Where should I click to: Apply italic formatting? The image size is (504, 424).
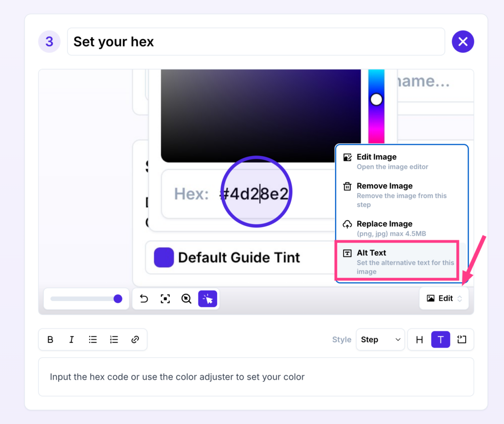(71, 339)
